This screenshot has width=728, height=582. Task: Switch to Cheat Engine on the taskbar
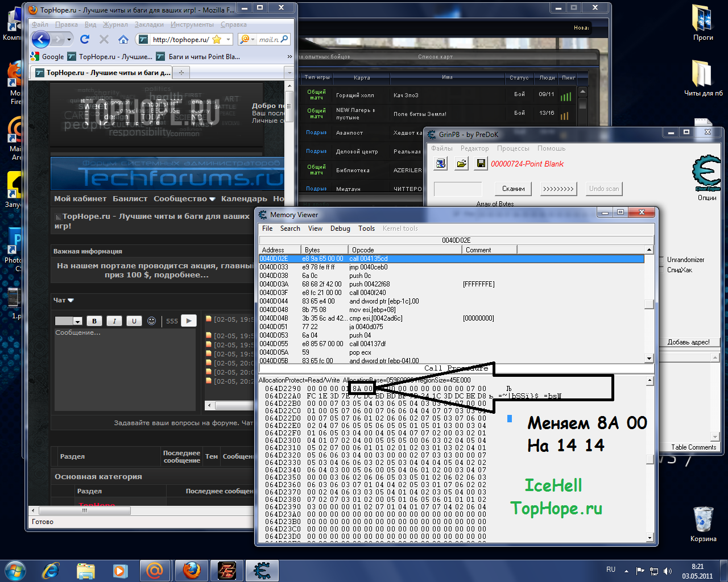pos(262,569)
